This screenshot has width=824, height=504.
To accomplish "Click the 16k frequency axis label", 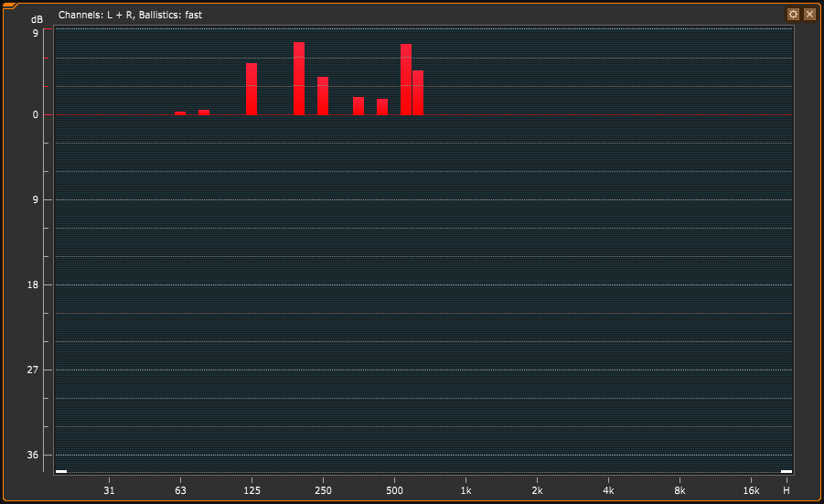I will pyautogui.click(x=751, y=490).
